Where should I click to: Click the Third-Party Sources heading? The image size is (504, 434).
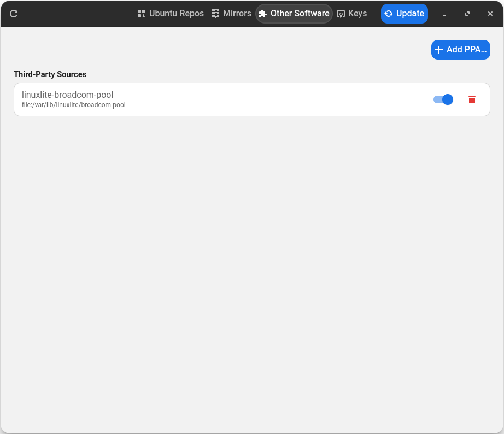pos(50,74)
